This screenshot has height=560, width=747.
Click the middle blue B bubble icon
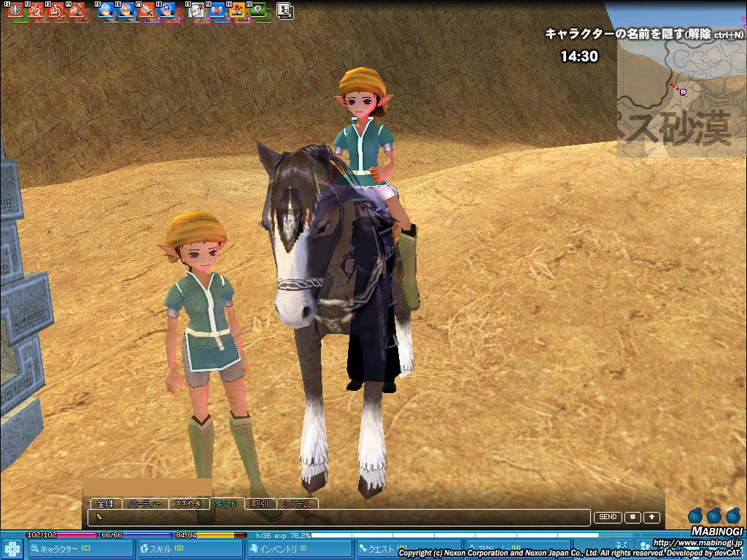[714, 516]
